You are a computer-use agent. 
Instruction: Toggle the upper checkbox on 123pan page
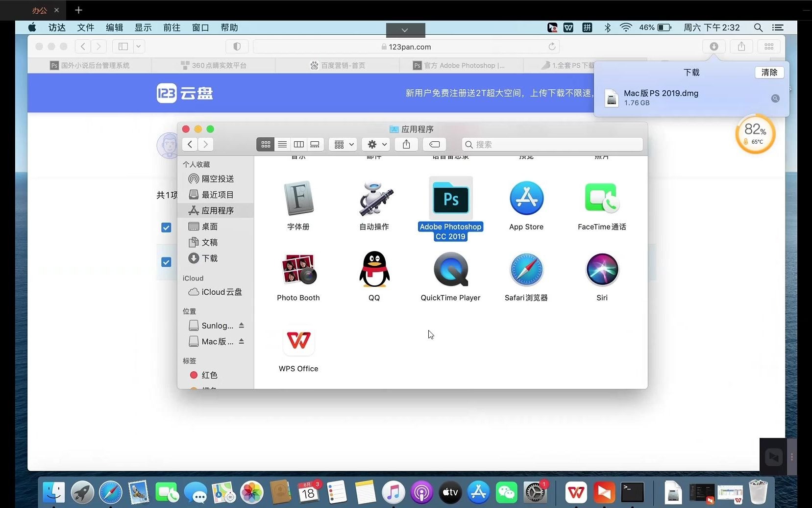[166, 228]
